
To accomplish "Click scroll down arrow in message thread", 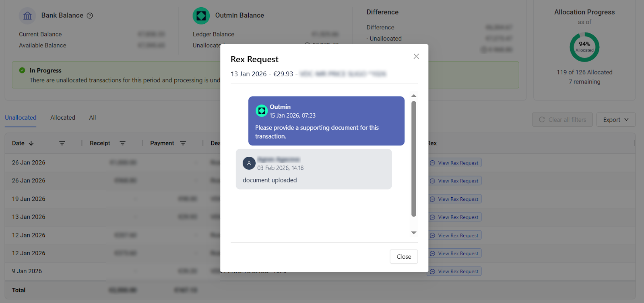I will 414,233.
